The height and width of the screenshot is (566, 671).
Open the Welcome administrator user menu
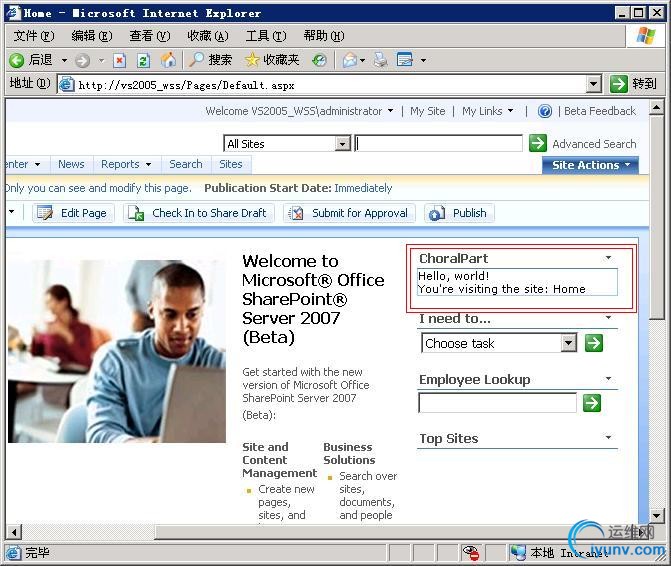pyautogui.click(x=299, y=111)
